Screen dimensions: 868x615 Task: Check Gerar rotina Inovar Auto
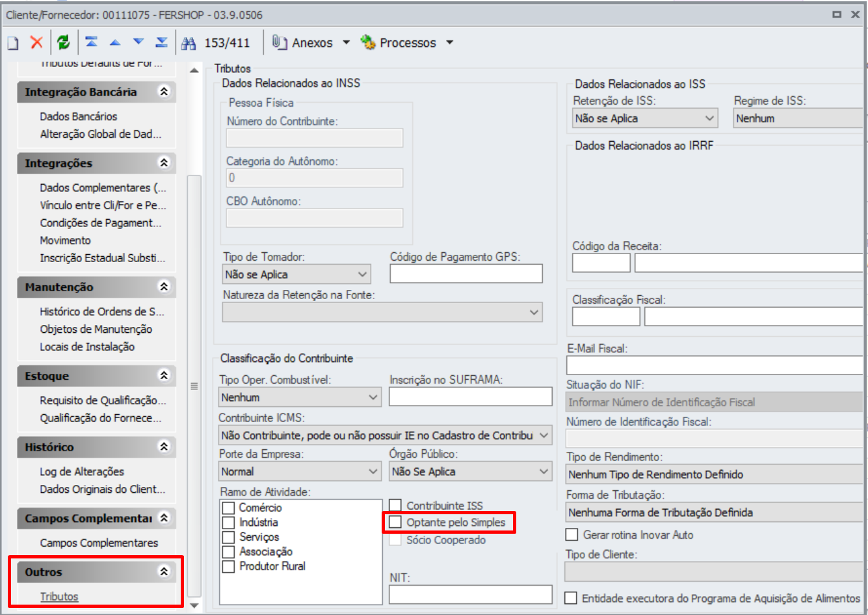pyautogui.click(x=572, y=534)
